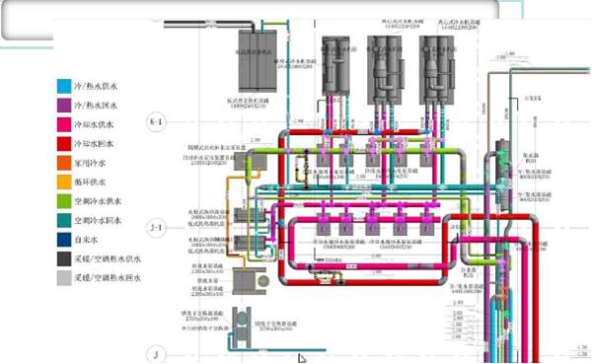Click the dark gray 采暖/空调热水供水 swatch
The height and width of the screenshot is (364, 592).
[x=64, y=259]
